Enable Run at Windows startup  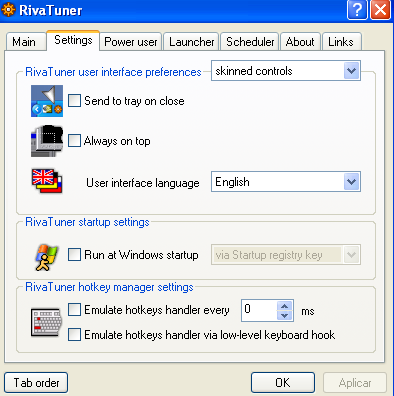coord(74,255)
